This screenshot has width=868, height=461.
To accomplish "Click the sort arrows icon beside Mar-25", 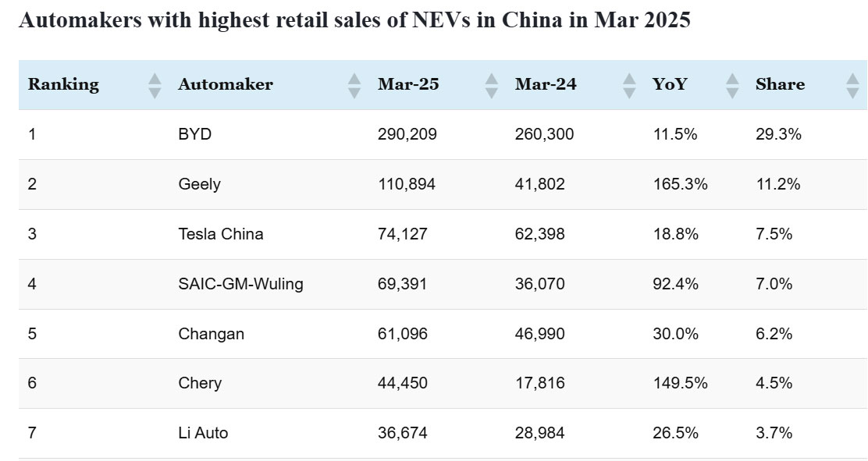I will click(x=491, y=85).
